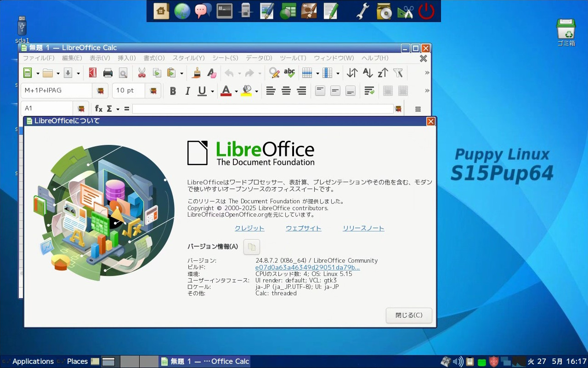Image resolution: width=588 pixels, height=368 pixels.
Task: Toggle Align Top vertical alignment
Action: pyautogui.click(x=320, y=91)
